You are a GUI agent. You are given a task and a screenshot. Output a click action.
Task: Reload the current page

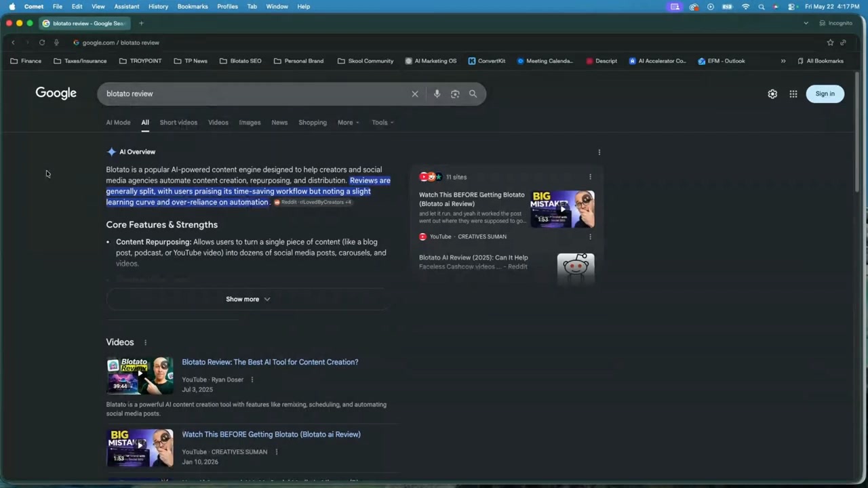42,43
